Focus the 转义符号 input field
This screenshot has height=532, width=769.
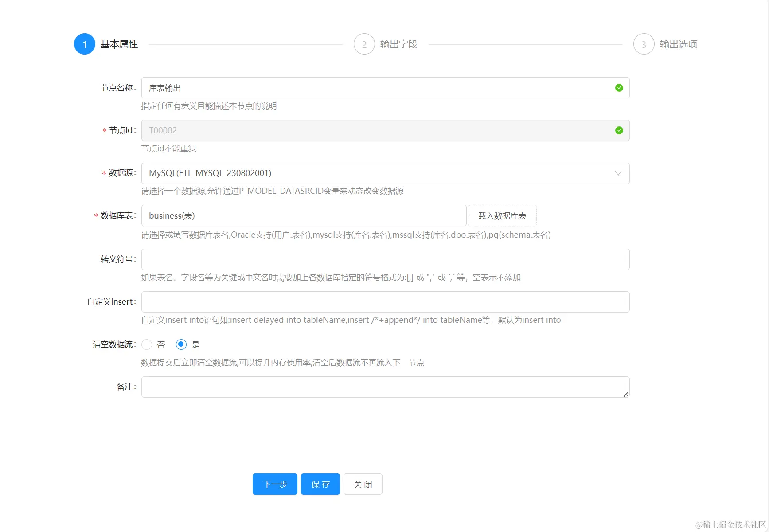pyautogui.click(x=385, y=259)
